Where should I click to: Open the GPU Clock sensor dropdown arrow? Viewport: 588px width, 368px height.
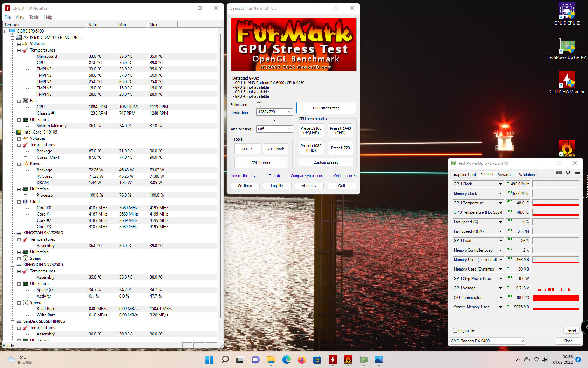pos(500,184)
